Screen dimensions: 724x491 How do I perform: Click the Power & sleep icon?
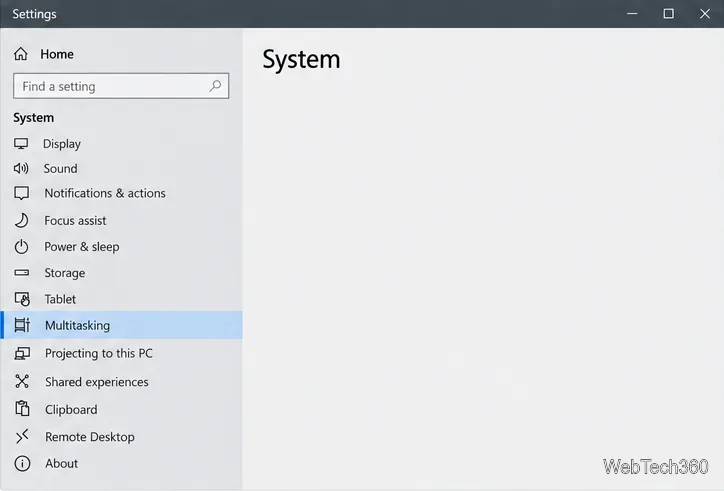tap(21, 247)
